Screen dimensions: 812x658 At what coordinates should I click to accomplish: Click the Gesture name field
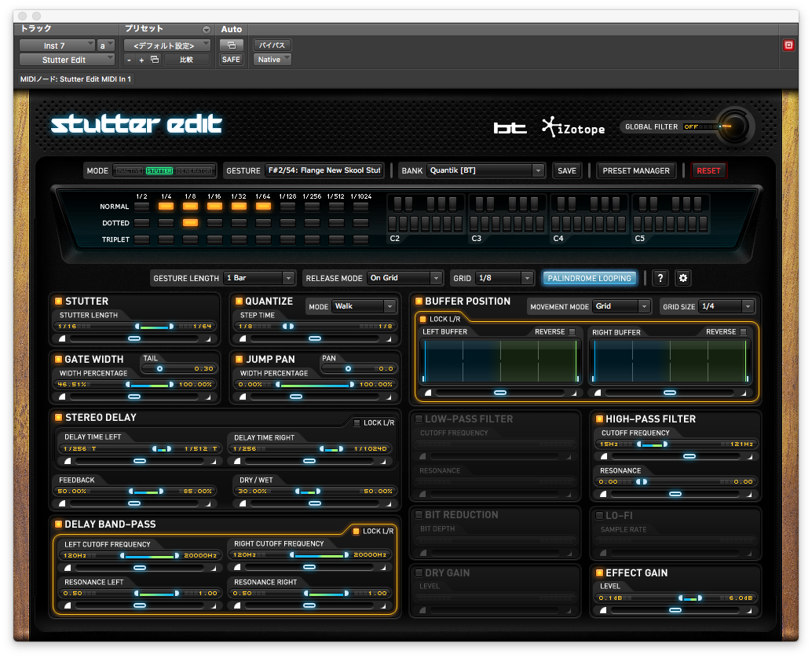tap(324, 170)
